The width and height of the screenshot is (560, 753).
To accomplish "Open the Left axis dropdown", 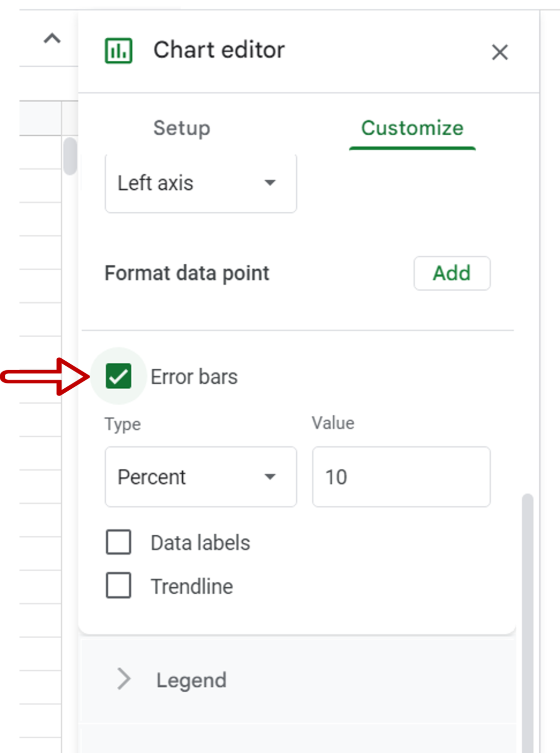I will click(200, 183).
